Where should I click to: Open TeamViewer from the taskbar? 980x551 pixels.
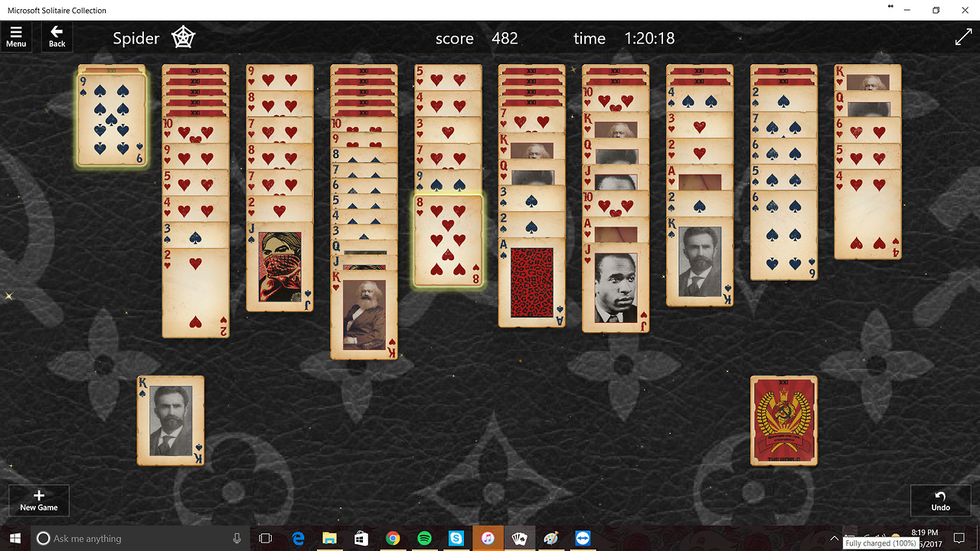click(583, 539)
